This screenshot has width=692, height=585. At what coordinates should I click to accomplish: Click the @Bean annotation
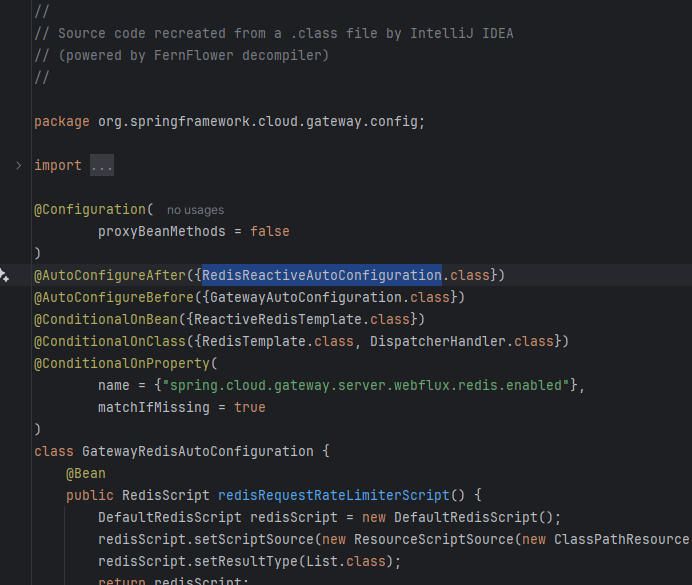pos(86,473)
